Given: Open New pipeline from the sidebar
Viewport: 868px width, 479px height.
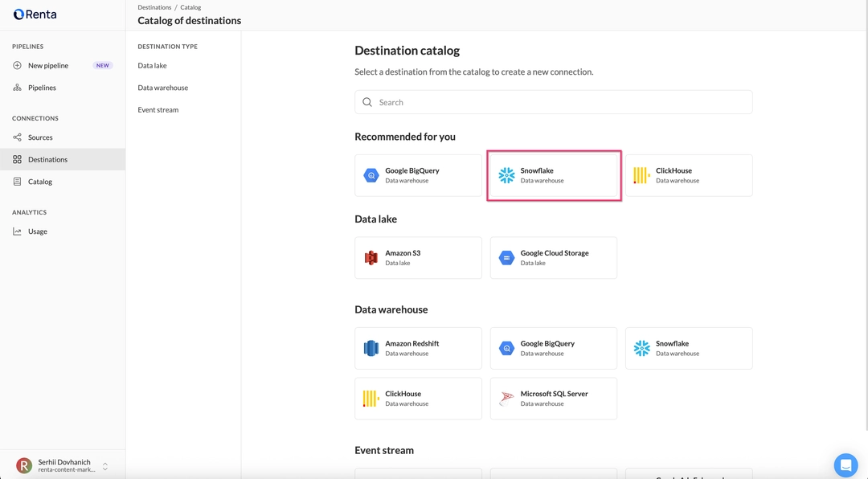Looking at the screenshot, I should [x=48, y=66].
